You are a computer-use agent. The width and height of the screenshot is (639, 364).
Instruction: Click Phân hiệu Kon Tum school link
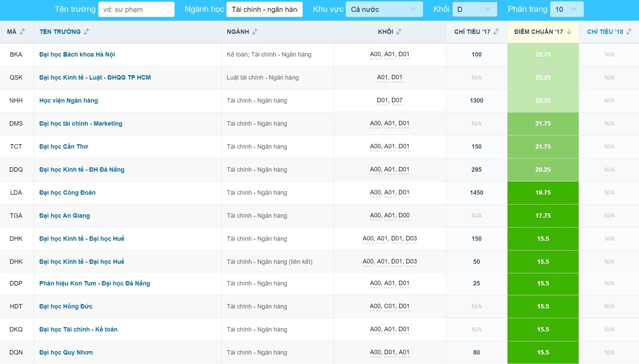(95, 283)
